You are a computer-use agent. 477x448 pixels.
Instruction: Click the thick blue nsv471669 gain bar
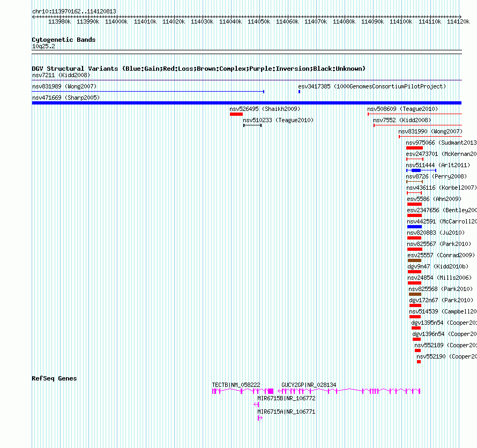pos(247,103)
